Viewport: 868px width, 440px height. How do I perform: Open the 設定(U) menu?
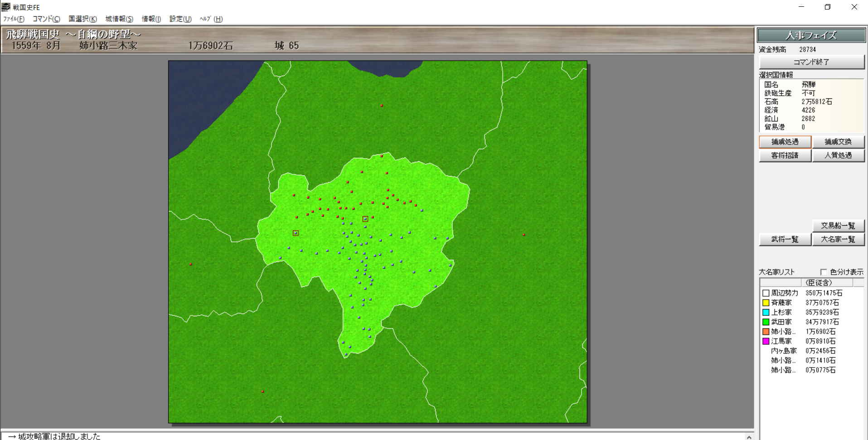point(180,19)
